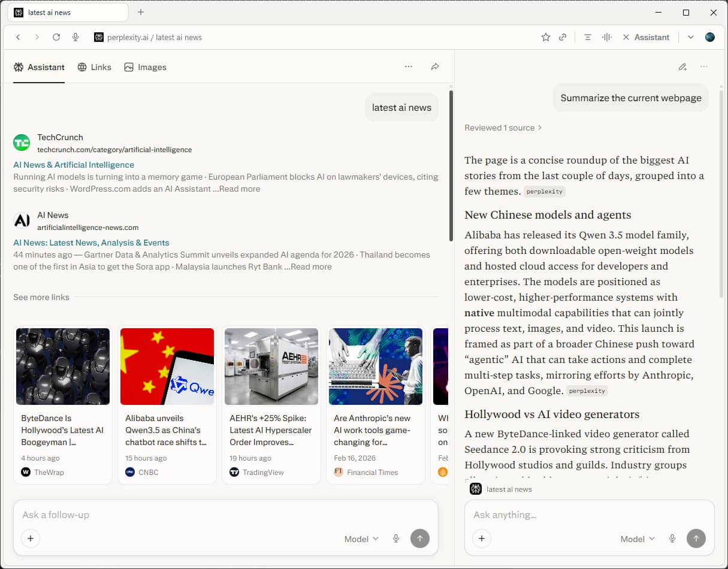Viewport: 728px width, 569px height.
Task: Open the thread options with the ellipsis icon
Action: point(409,66)
